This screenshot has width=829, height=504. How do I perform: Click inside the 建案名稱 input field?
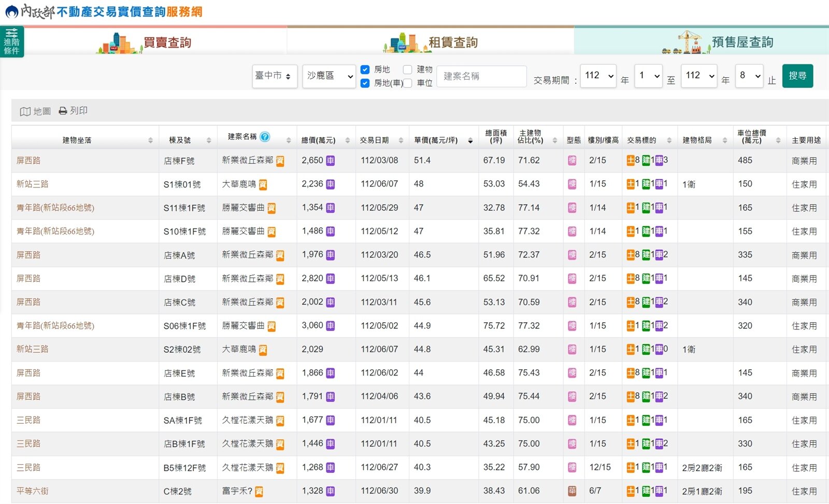[x=481, y=76]
